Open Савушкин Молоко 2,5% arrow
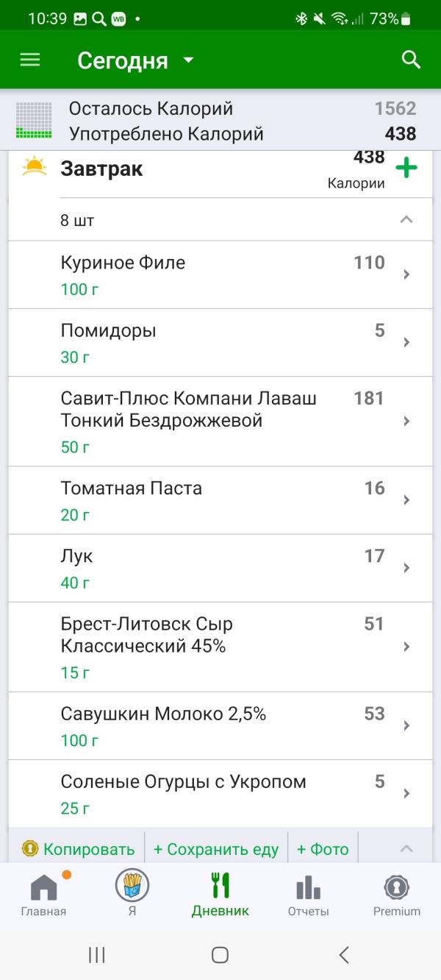Viewport: 441px width, 980px height. point(406,725)
